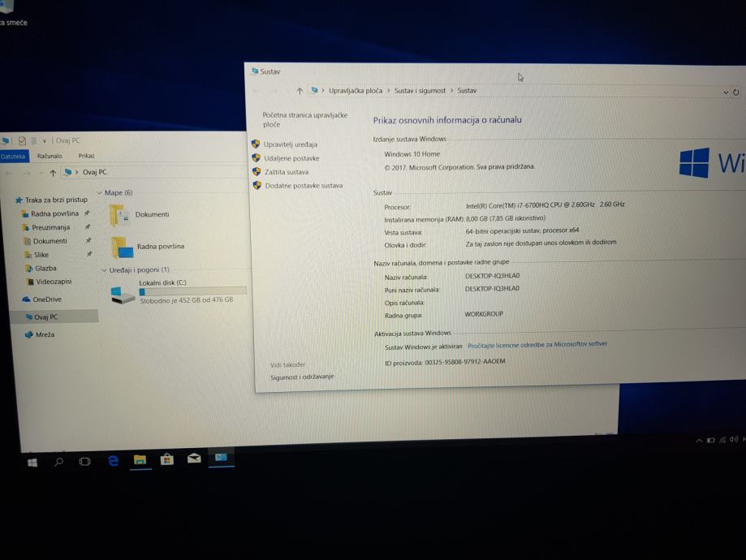746x560 pixels.
Task: Click Ovaj PC in Explorer address bar
Action: pos(95,172)
